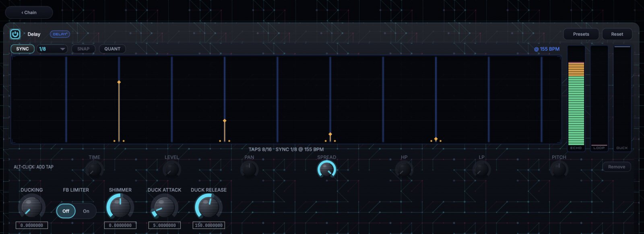Screen dimensions: 644x234
Task: Toggle the Delay power button
Action: pyautogui.click(x=15, y=34)
